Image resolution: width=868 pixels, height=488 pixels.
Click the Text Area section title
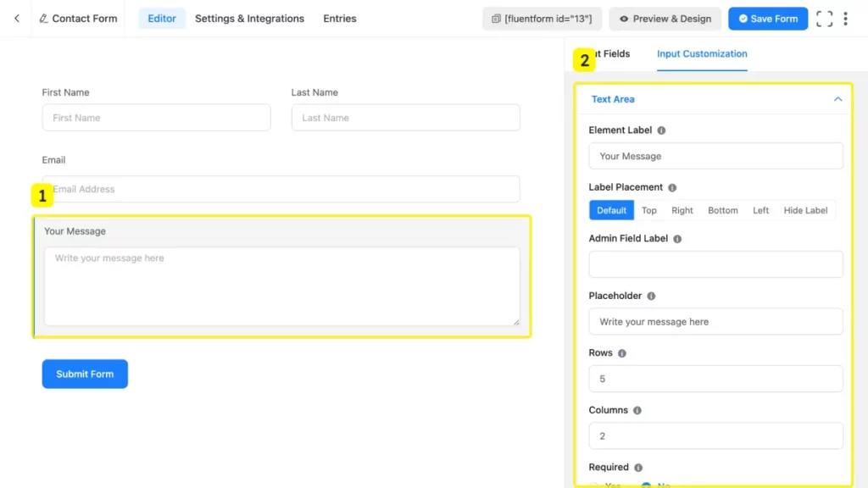click(613, 99)
